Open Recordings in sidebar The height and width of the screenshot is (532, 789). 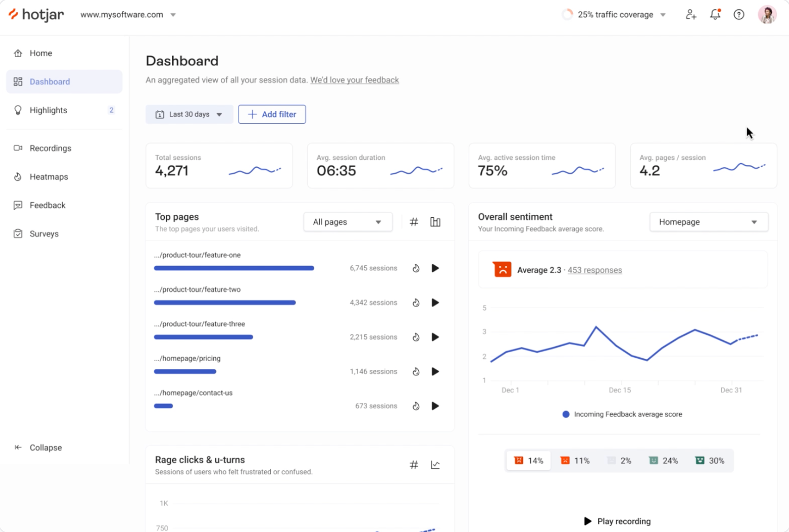(64, 148)
